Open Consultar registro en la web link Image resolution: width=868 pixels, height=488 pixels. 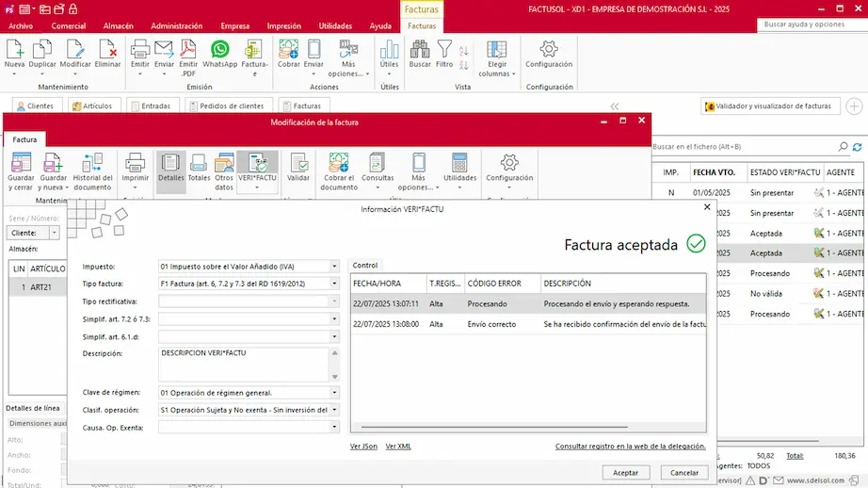pyautogui.click(x=630, y=447)
